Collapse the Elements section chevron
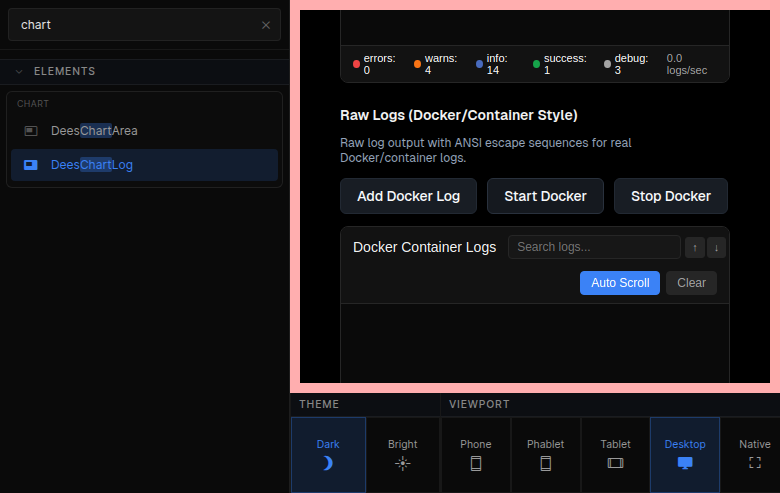The image size is (780, 493). (x=19, y=72)
